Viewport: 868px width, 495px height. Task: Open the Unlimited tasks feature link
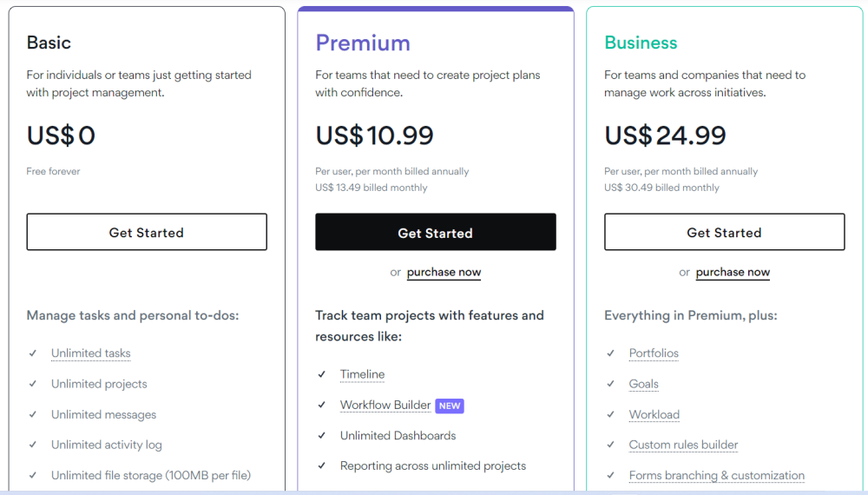(90, 353)
